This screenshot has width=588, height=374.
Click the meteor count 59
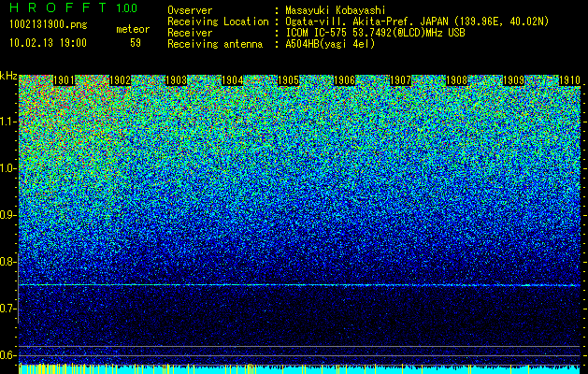(x=136, y=43)
